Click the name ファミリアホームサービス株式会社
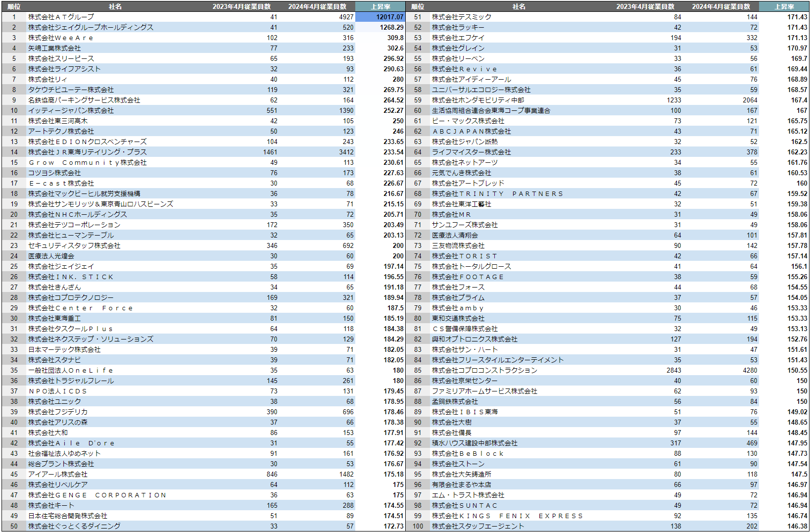 pyautogui.click(x=484, y=391)
